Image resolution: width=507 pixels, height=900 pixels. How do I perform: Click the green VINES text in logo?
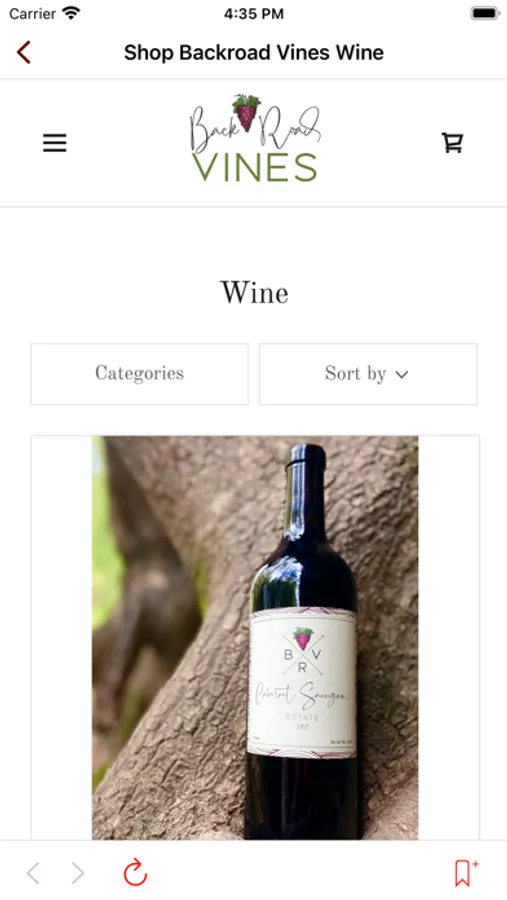254,168
